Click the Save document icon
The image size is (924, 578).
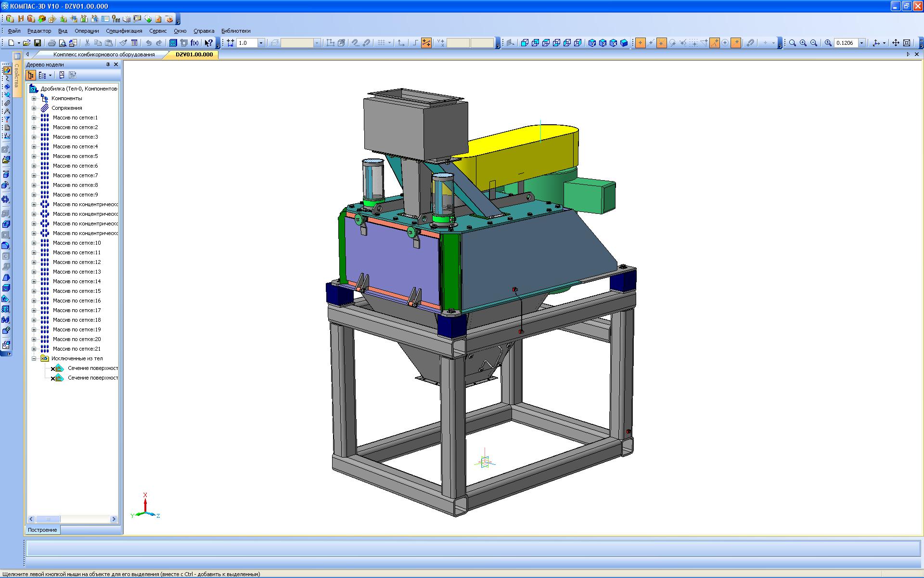38,43
